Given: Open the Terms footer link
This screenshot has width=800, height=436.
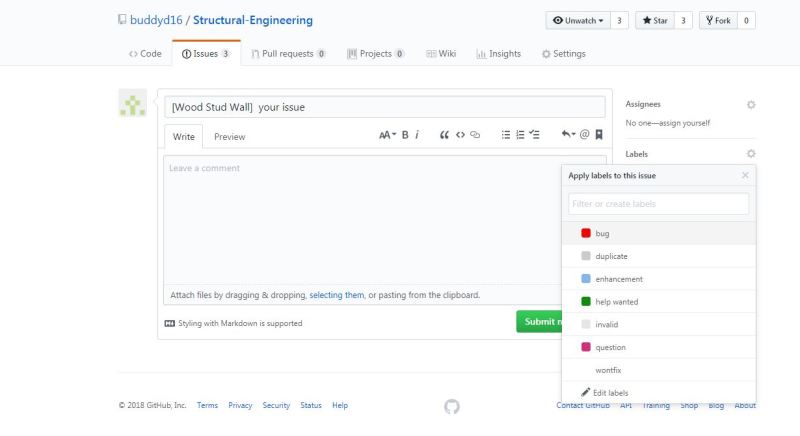Looking at the screenshot, I should pos(207,405).
